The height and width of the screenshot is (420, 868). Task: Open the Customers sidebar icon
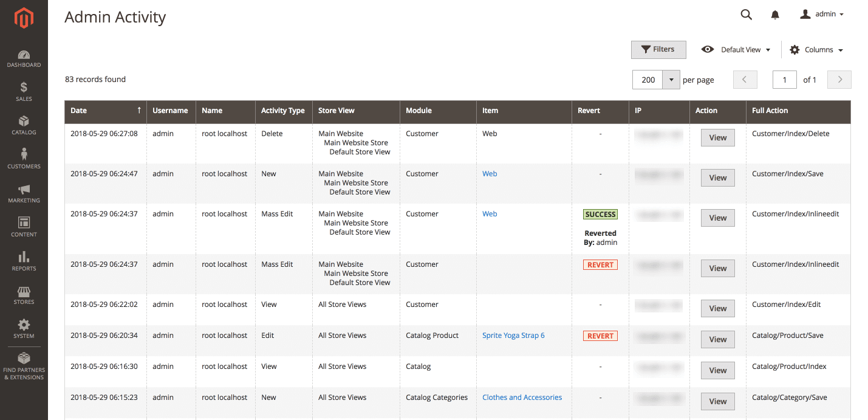pos(24,159)
